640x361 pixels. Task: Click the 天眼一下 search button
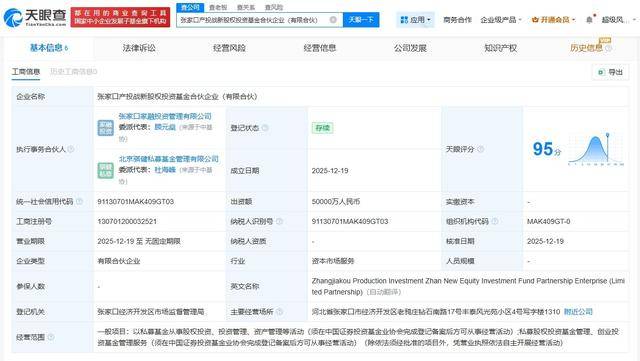pos(361,20)
